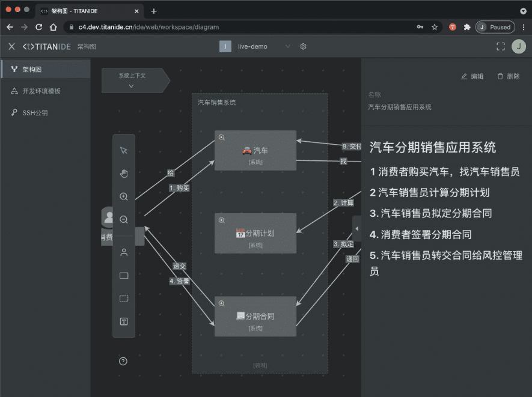Activate the hand pan tool
The height and width of the screenshot is (397, 532).
point(124,174)
